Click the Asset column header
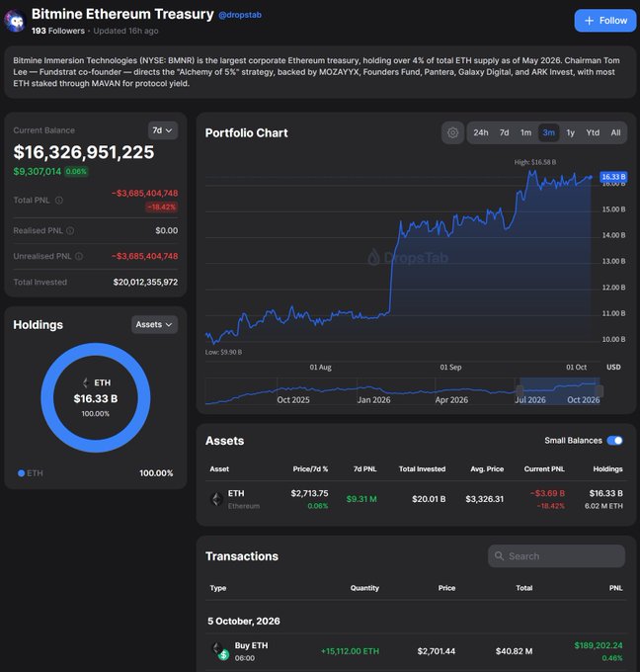 tap(219, 468)
